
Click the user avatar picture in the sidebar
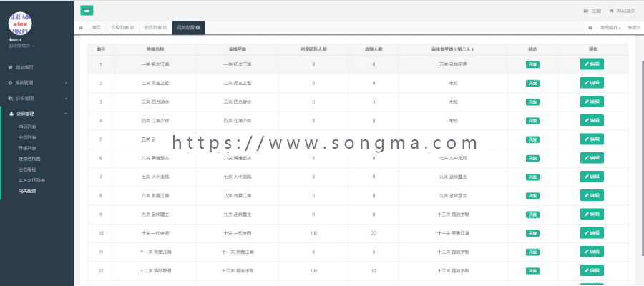[21, 24]
